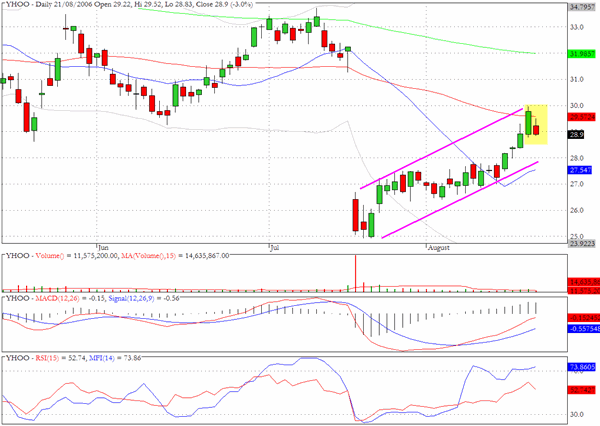Click the 26.0 price axis label
Screen dimensions: 600x426
(x=577, y=210)
